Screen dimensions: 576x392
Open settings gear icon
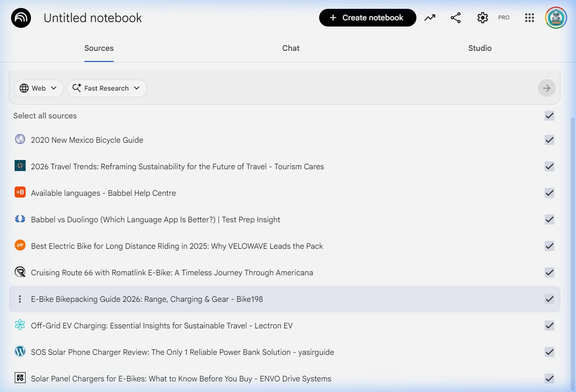482,18
